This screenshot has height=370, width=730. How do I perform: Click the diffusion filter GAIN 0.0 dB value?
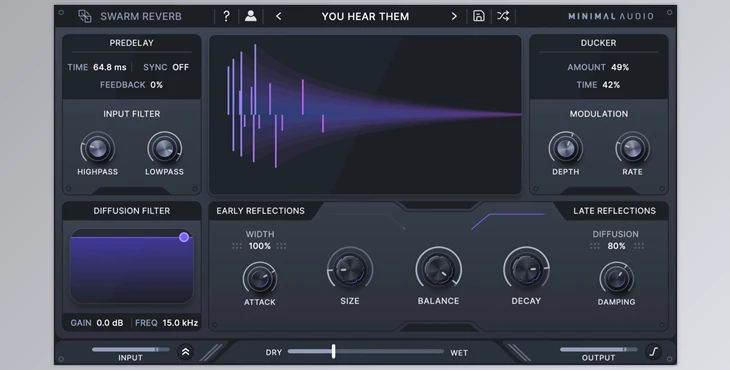click(110, 323)
